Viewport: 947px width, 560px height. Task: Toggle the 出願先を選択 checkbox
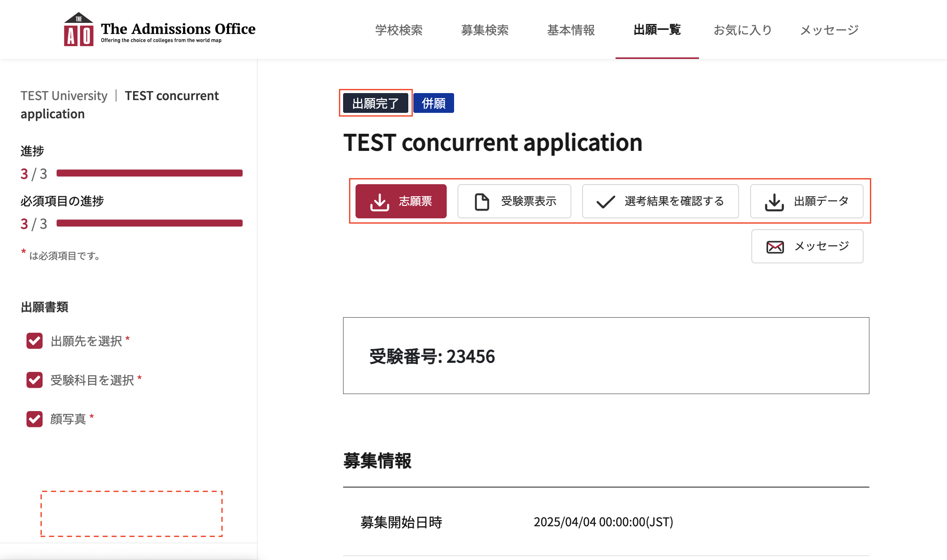click(35, 341)
